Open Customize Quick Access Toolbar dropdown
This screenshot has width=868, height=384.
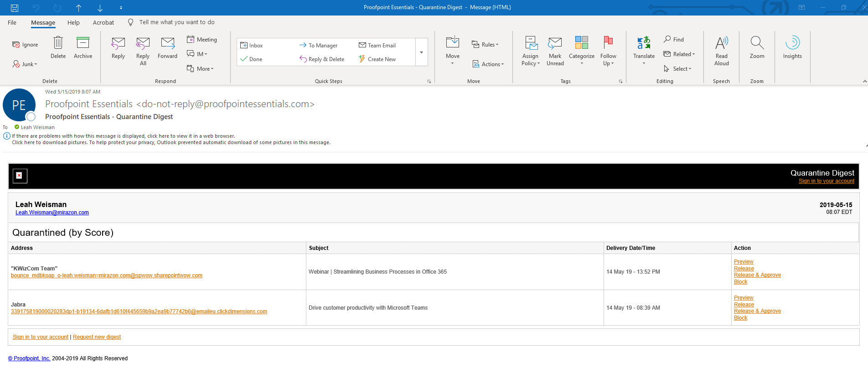coord(121,8)
